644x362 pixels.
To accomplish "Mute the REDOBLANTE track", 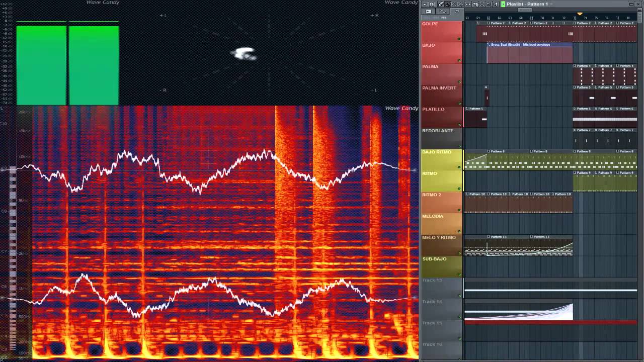I will click(459, 146).
